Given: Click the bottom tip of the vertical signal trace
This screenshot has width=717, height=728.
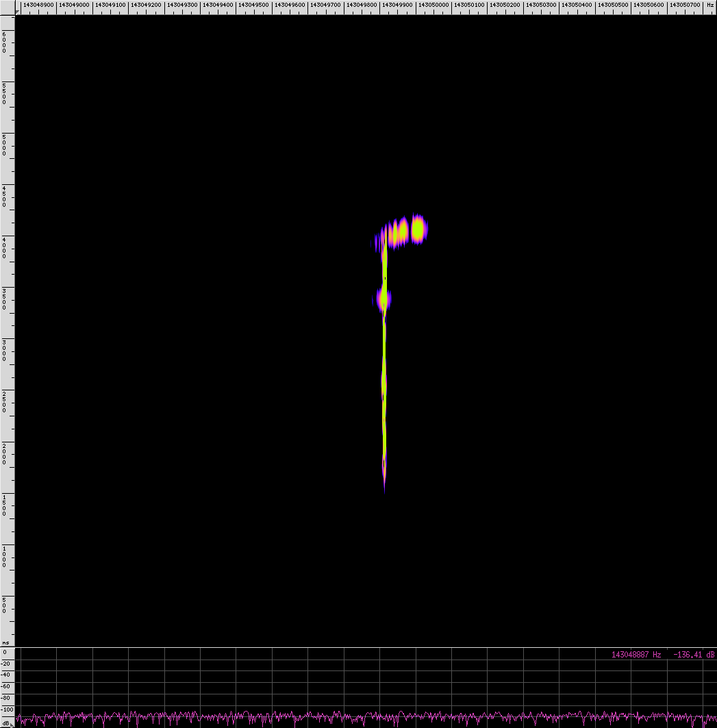Looking at the screenshot, I should [x=384, y=489].
